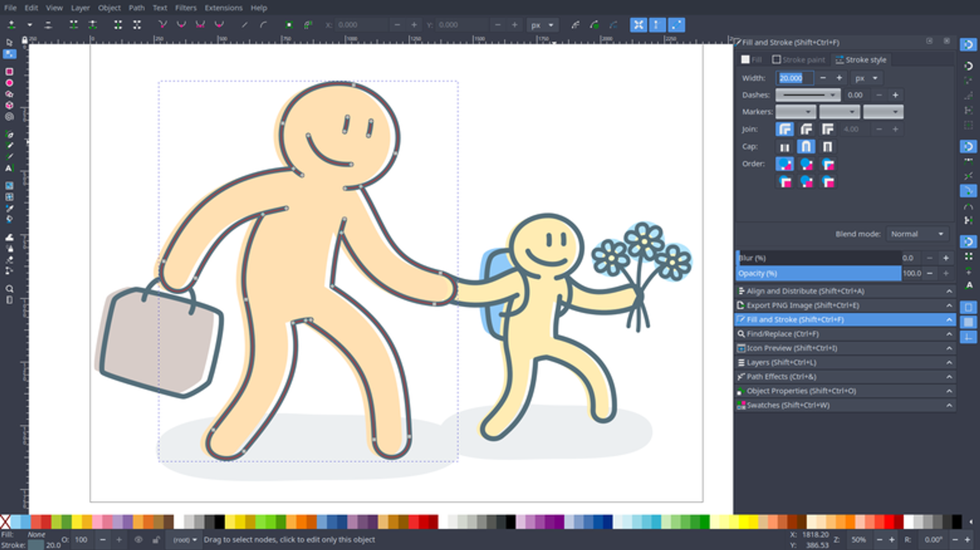This screenshot has width=980, height=550.
Task: Select the Gradient tool
Action: coord(9,186)
